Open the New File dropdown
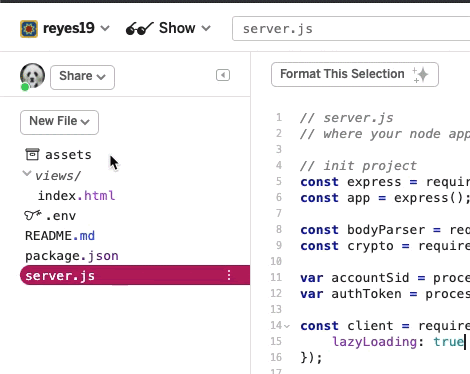This screenshot has height=374, width=470. (x=59, y=122)
